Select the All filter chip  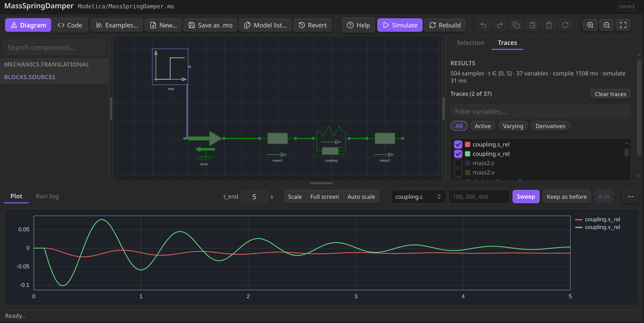coord(459,126)
